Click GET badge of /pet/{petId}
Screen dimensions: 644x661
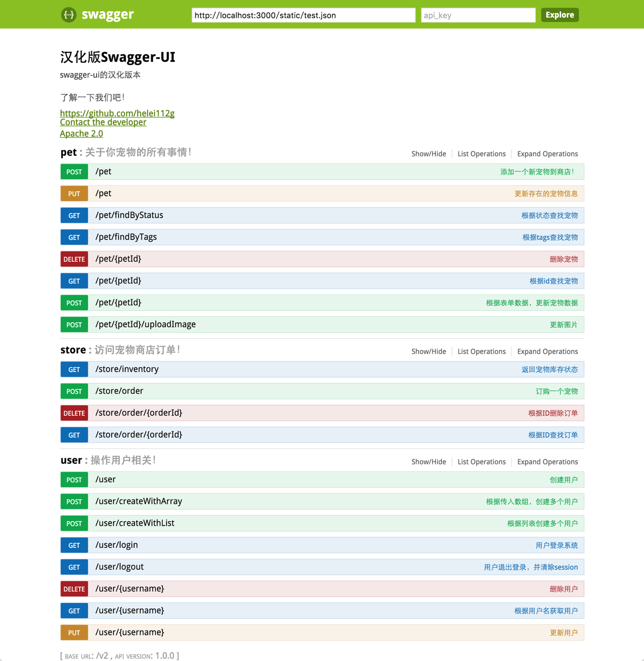tap(74, 281)
